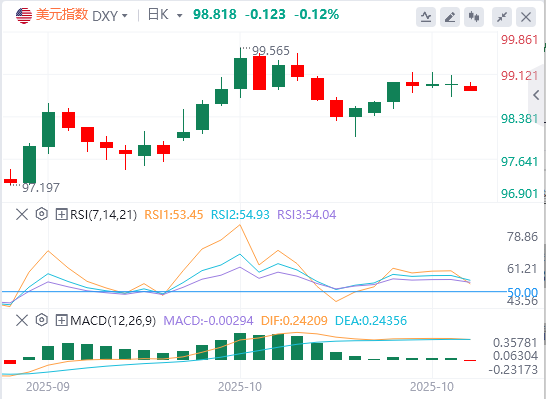Click the RSI 50.00 reference line label
This screenshot has width=546, height=399.
pos(522,292)
